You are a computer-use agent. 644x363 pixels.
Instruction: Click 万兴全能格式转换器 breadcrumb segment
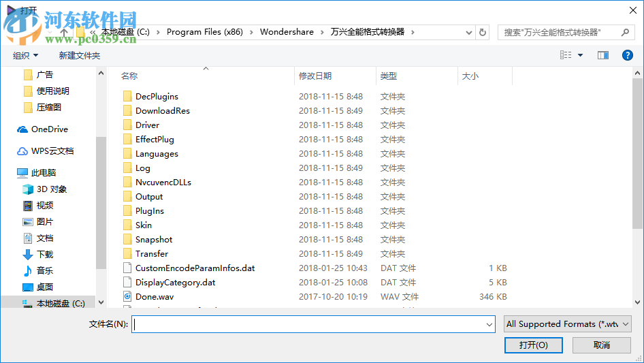pos(368,32)
